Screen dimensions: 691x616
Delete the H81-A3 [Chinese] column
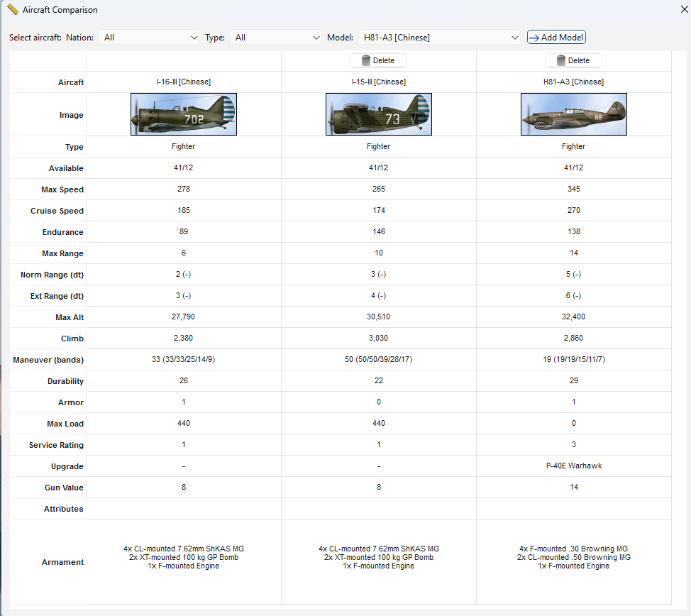tap(573, 60)
